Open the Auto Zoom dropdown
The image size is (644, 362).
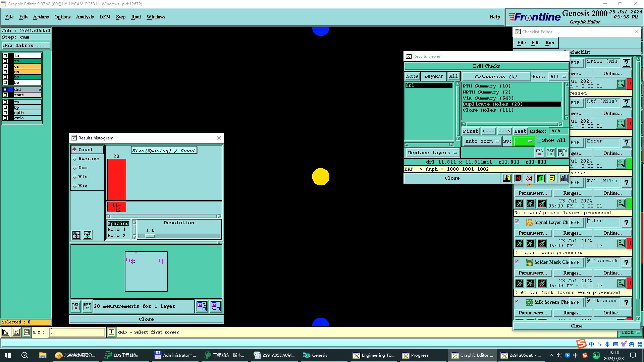pos(482,141)
